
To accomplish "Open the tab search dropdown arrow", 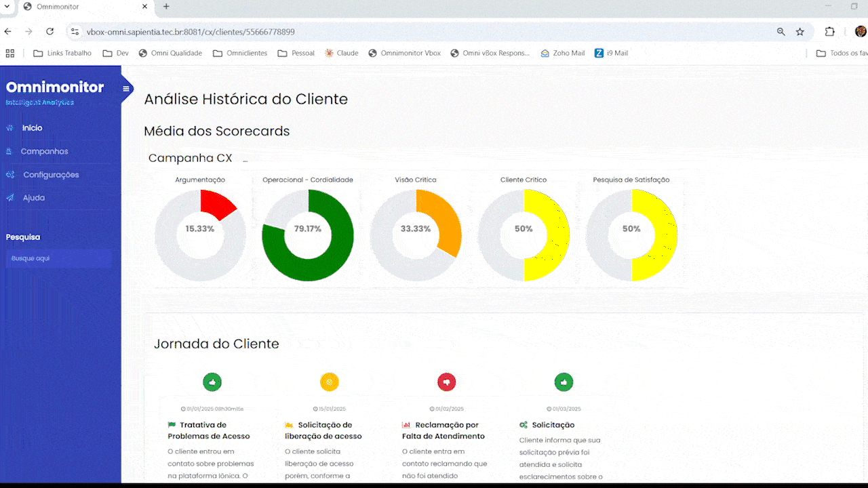I will point(6,7).
